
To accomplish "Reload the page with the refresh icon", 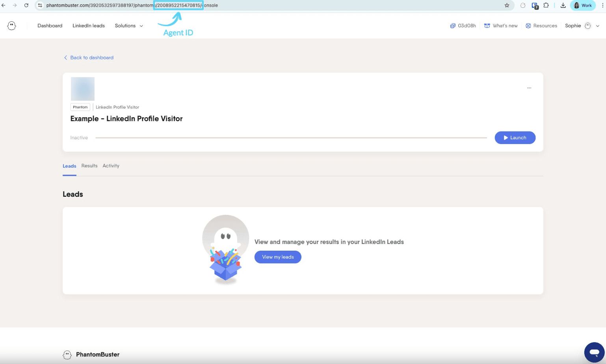I will (26, 5).
